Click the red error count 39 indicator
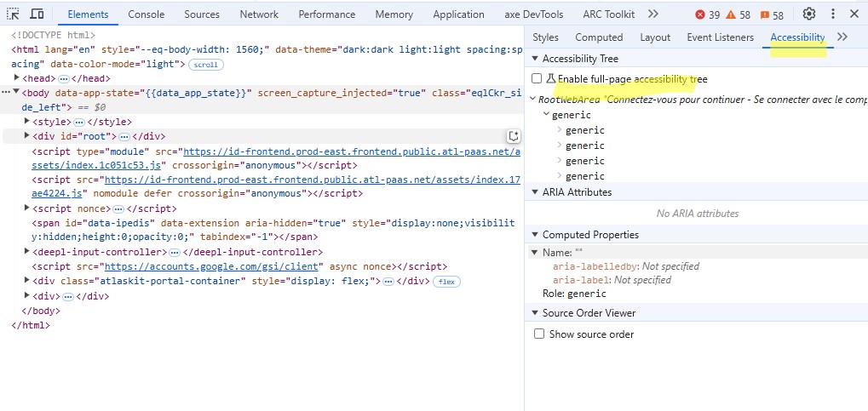 [x=707, y=14]
